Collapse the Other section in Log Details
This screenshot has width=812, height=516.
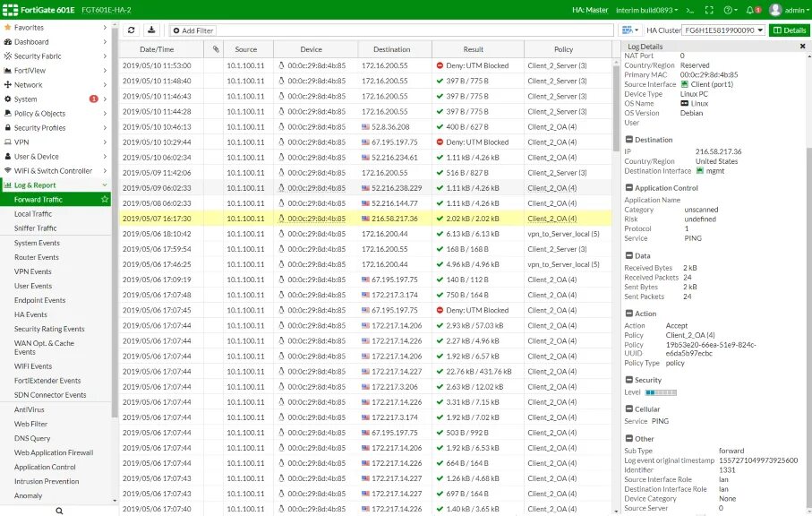[628, 438]
